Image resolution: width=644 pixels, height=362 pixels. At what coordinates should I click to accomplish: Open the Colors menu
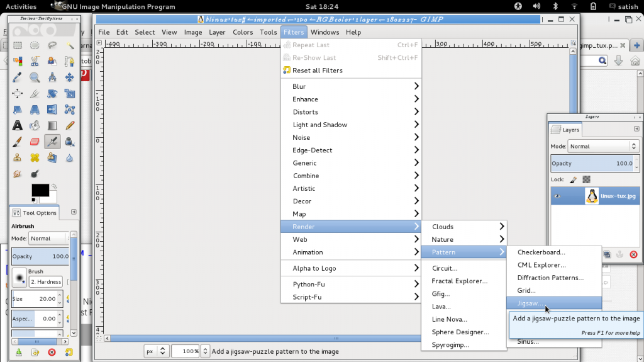click(x=243, y=32)
